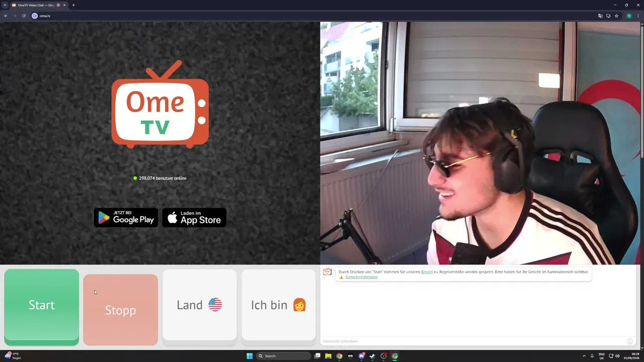Go back in browser history
This screenshot has width=644, height=362.
tap(6, 16)
